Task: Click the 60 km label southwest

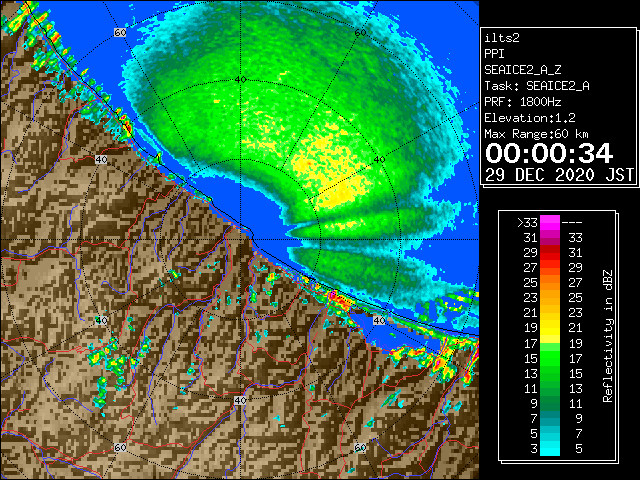Action: [120, 448]
